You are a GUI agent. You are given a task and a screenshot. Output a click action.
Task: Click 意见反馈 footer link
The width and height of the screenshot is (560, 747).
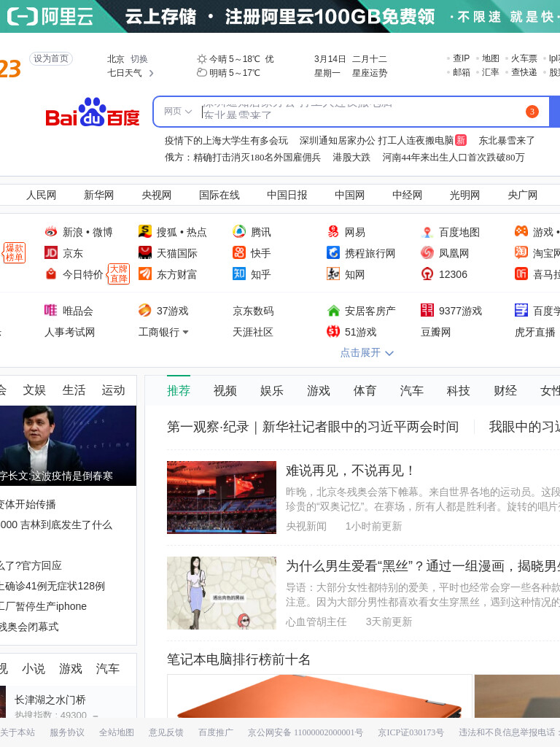click(x=166, y=732)
